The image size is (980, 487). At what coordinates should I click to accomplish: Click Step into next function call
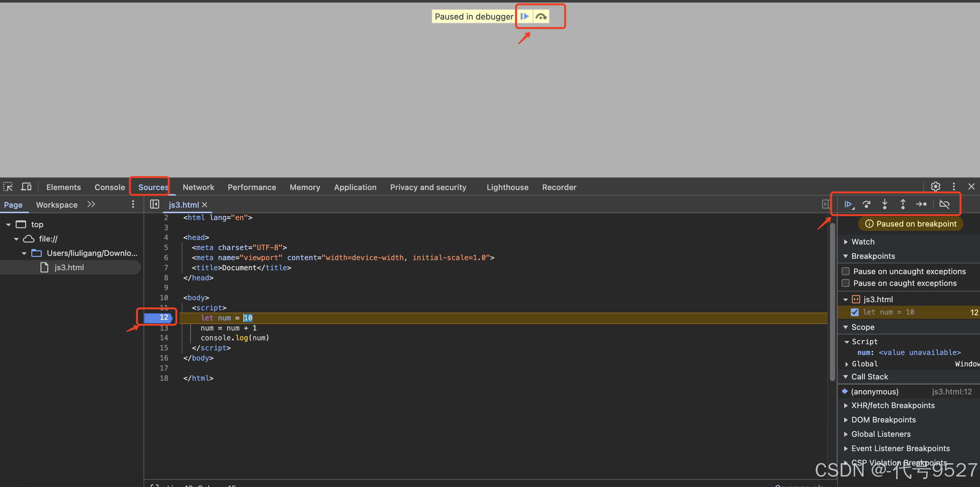(x=884, y=204)
